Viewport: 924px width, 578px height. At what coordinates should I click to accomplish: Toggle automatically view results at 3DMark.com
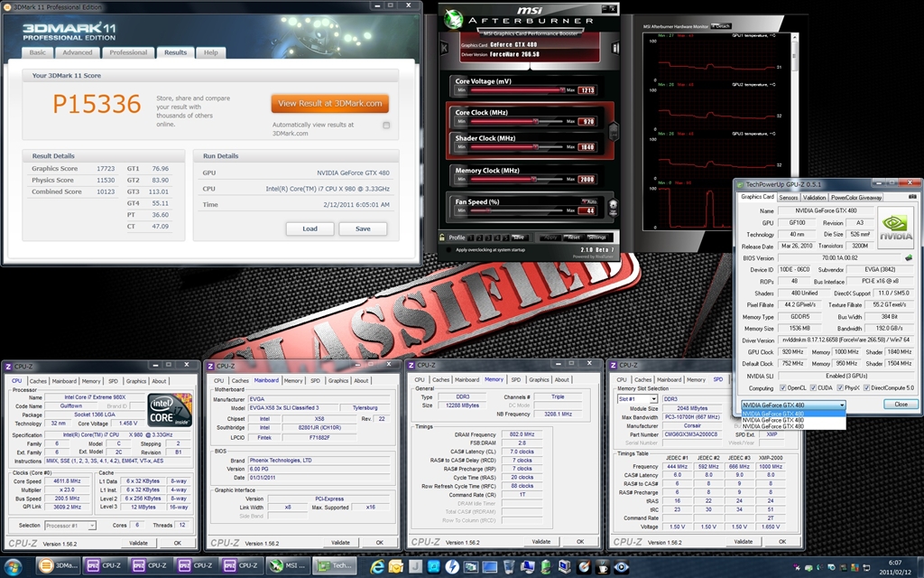coord(386,125)
